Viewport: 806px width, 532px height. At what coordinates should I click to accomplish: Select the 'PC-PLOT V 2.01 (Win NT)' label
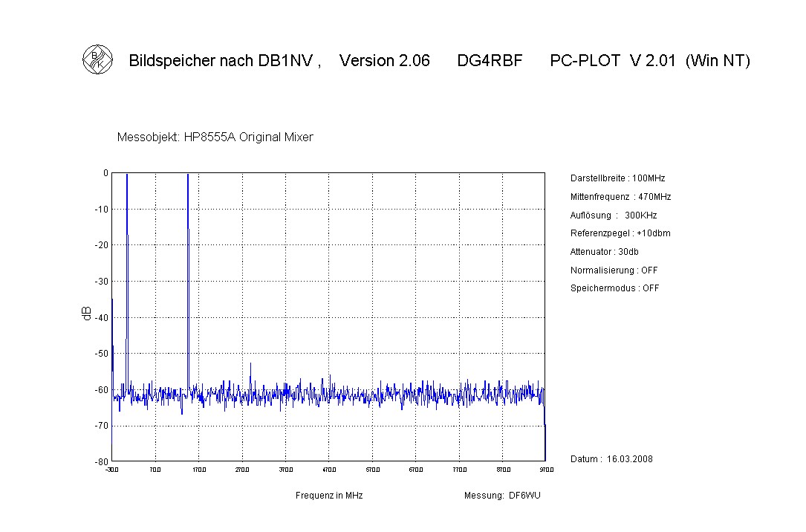[x=650, y=61]
